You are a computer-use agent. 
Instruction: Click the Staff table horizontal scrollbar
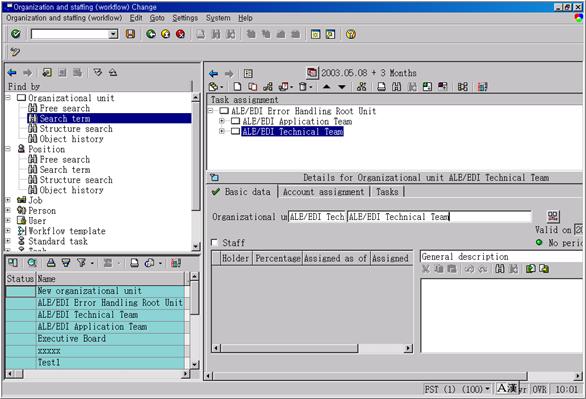coord(312,349)
